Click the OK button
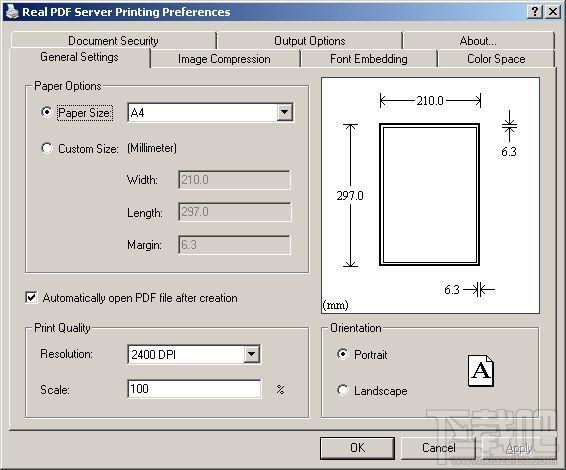Viewport: 566px width, 470px height. [x=357, y=448]
